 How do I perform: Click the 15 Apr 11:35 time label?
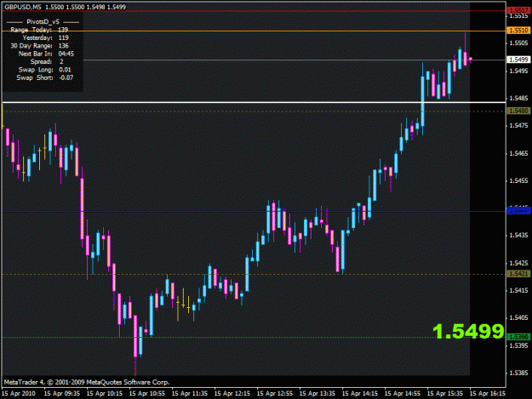[x=190, y=393]
